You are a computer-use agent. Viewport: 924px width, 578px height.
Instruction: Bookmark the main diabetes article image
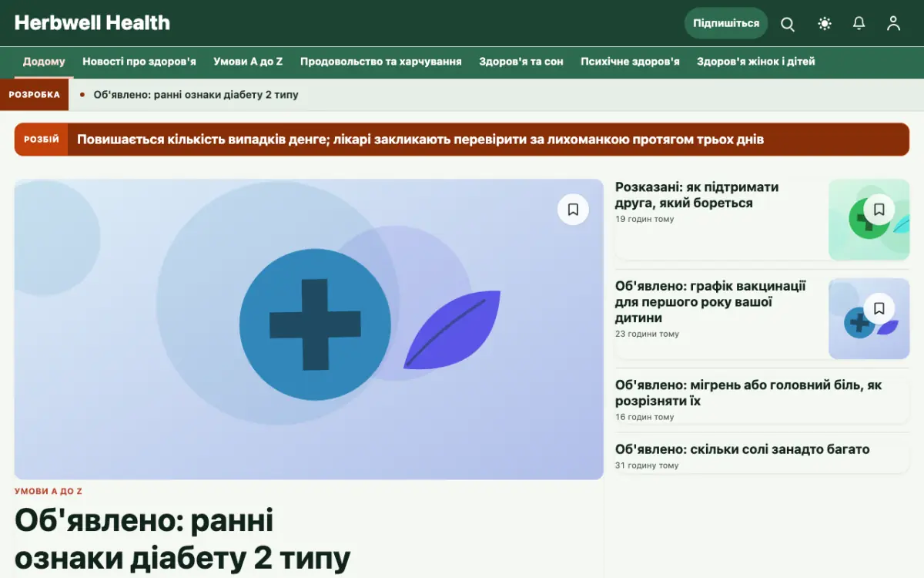[x=573, y=210]
